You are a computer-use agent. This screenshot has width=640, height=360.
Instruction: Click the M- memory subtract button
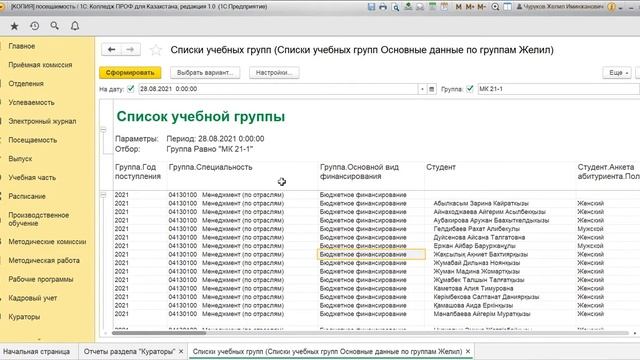(x=482, y=7)
